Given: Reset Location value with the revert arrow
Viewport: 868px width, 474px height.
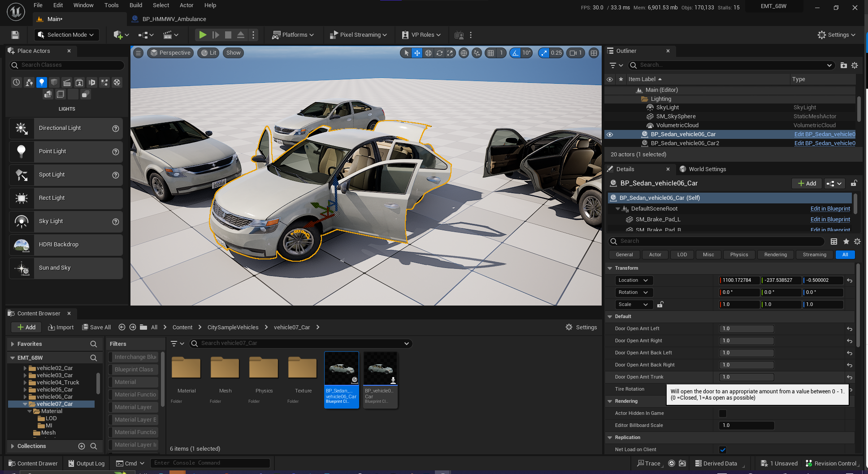Looking at the screenshot, I should [x=849, y=280].
